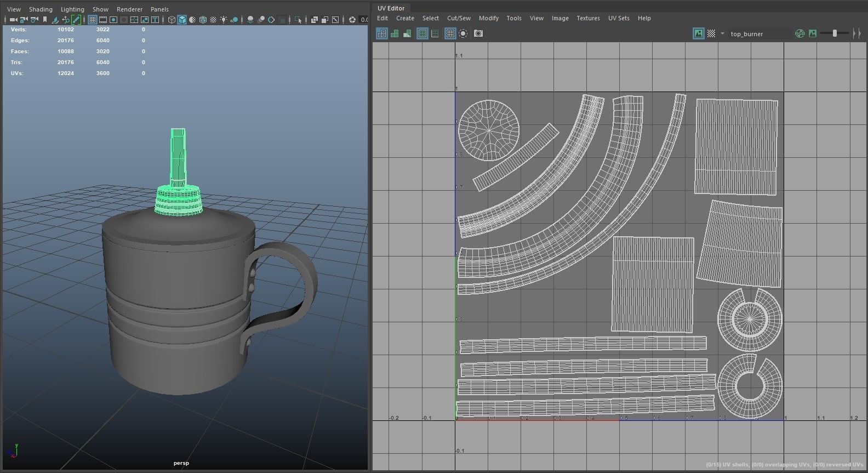
Task: Open UV Editor Edit menu
Action: 382,18
